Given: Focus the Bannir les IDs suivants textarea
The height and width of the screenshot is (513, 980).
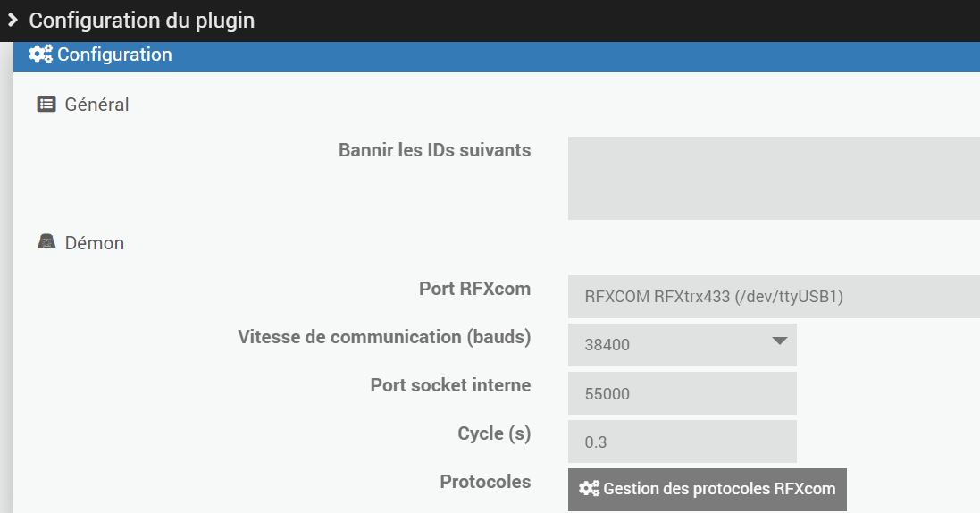Looking at the screenshot, I should click(x=774, y=179).
